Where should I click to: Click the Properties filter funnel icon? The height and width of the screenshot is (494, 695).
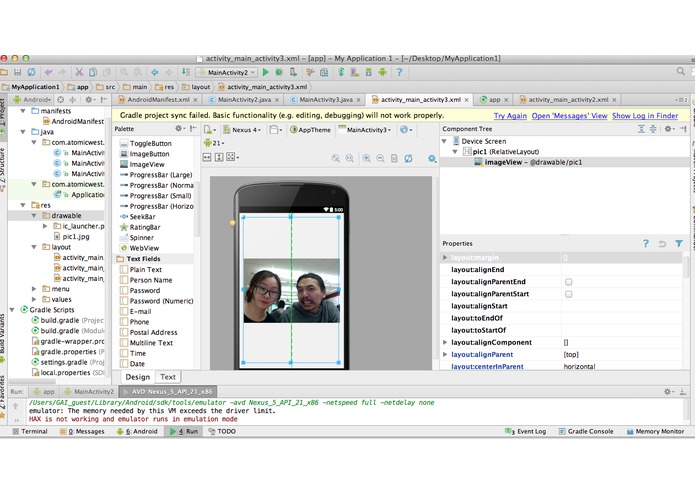[x=679, y=243]
